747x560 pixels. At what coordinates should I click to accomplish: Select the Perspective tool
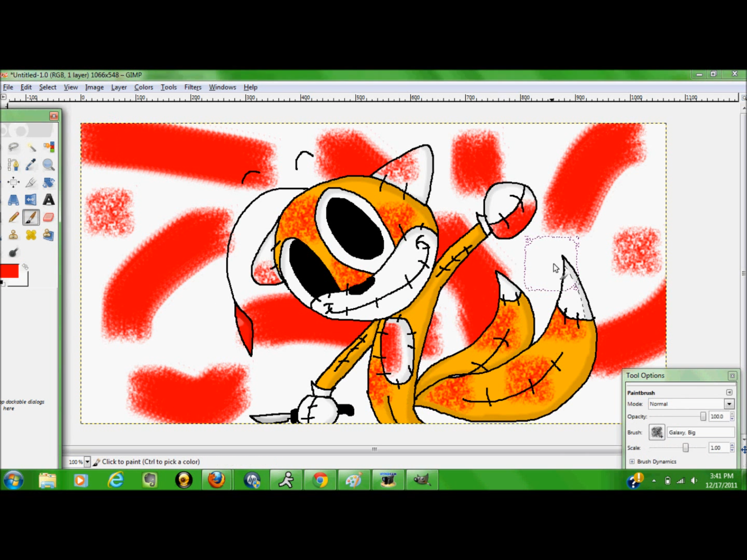click(13, 200)
